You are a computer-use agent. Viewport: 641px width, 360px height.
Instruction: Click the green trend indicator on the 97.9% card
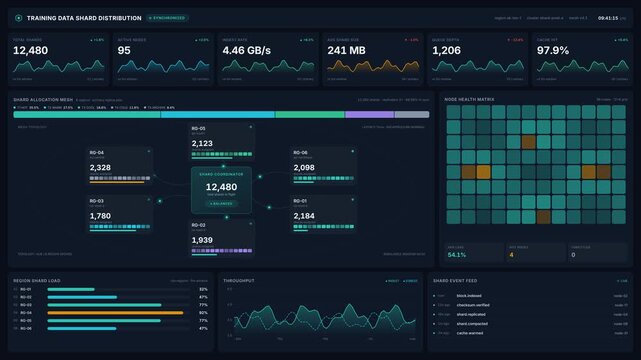coord(621,40)
